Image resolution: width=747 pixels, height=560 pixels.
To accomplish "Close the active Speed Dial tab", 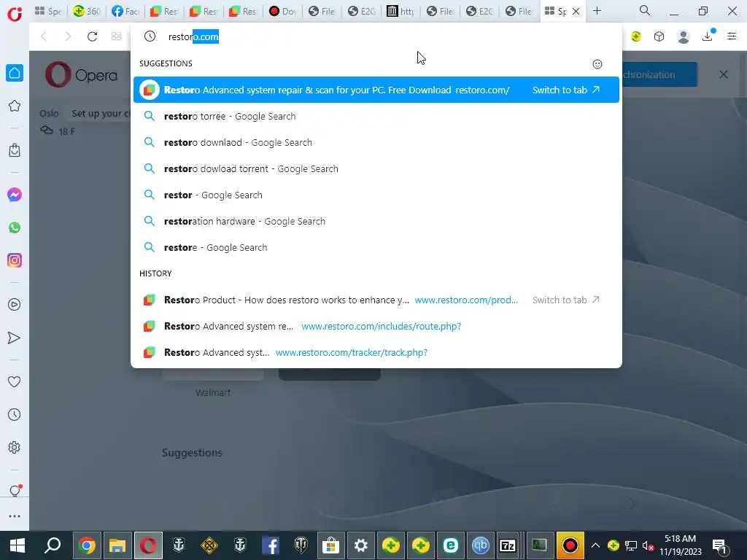I will point(576,11).
